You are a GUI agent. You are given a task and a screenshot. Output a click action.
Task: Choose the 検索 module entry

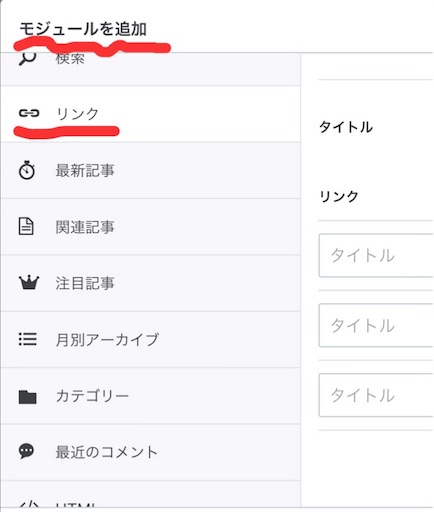[x=70, y=59]
